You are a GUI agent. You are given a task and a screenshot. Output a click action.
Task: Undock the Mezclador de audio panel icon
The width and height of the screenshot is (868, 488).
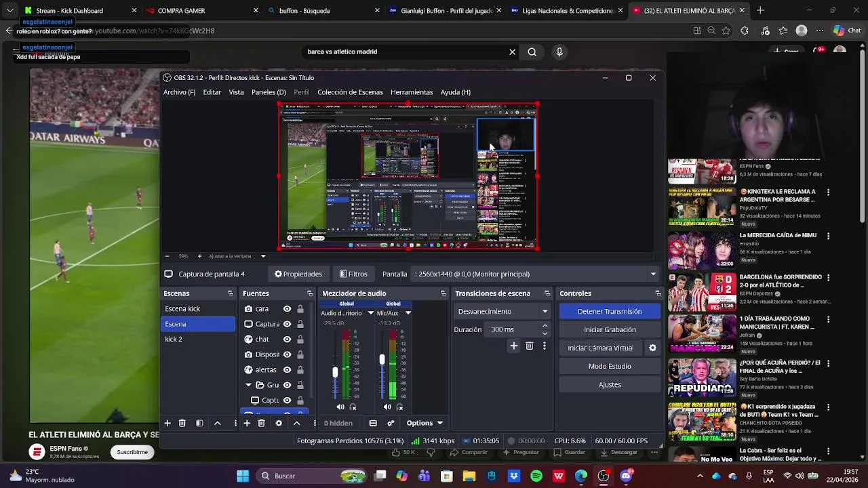[443, 293]
